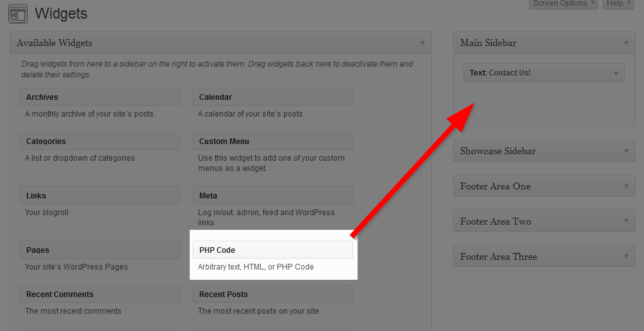The width and height of the screenshot is (644, 331).
Task: Open the Screen Options dropdown tab
Action: tap(563, 4)
